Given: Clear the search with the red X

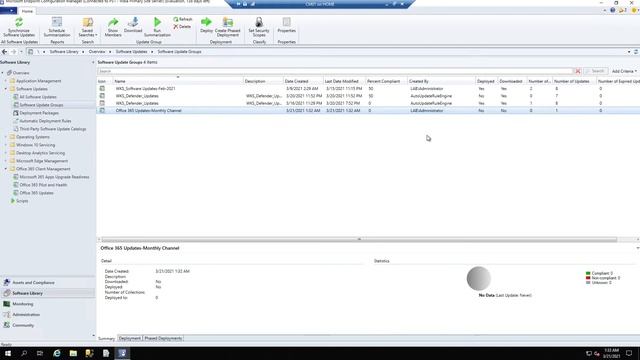Looking at the screenshot, I should (x=578, y=71).
